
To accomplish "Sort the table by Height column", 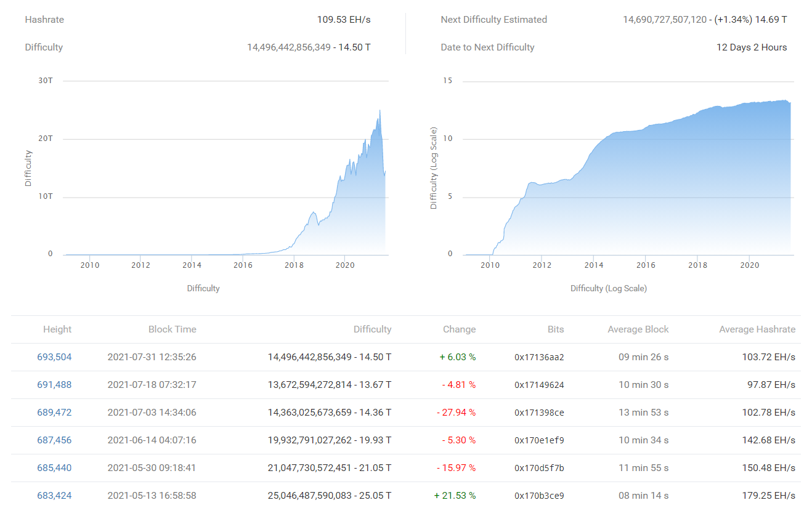I will 57,329.
